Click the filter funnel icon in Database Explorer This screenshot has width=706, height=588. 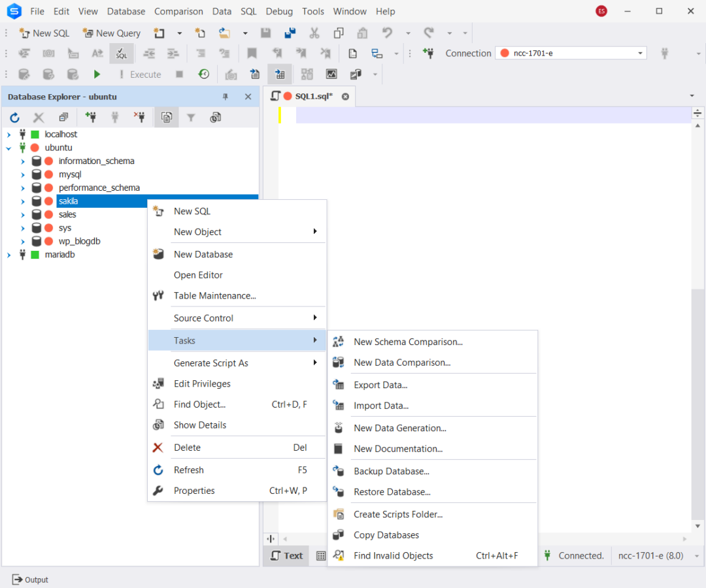pos(191,118)
